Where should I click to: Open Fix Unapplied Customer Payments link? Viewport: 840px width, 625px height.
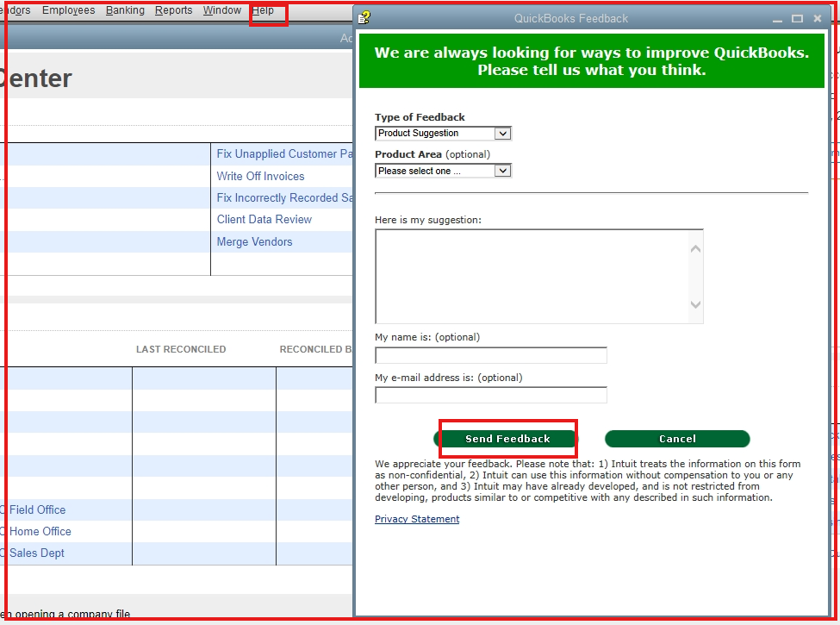[284, 153]
